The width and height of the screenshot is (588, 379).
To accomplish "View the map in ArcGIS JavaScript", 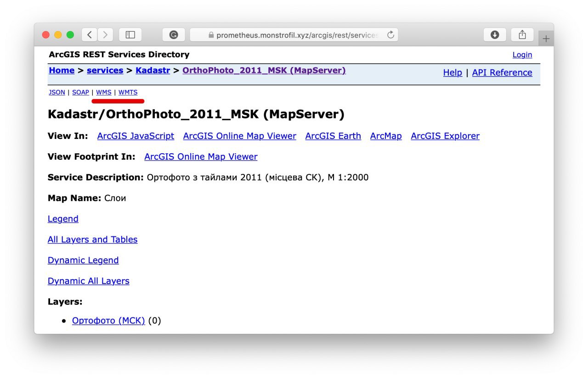I will [136, 136].
